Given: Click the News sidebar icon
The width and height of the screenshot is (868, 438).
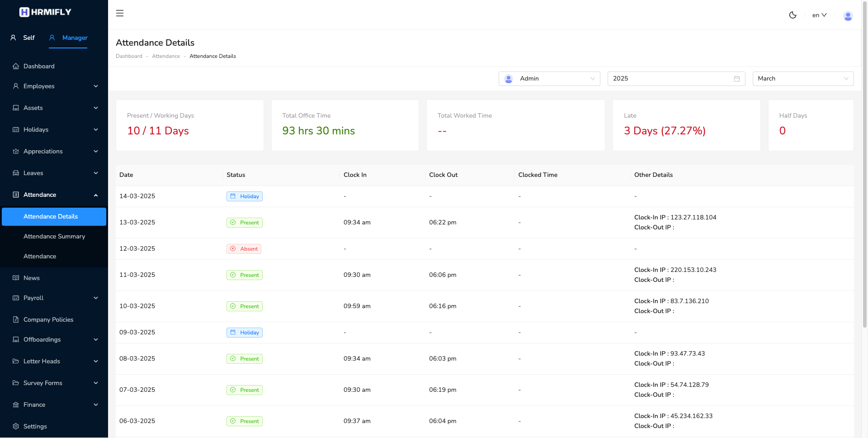Looking at the screenshot, I should [16, 278].
